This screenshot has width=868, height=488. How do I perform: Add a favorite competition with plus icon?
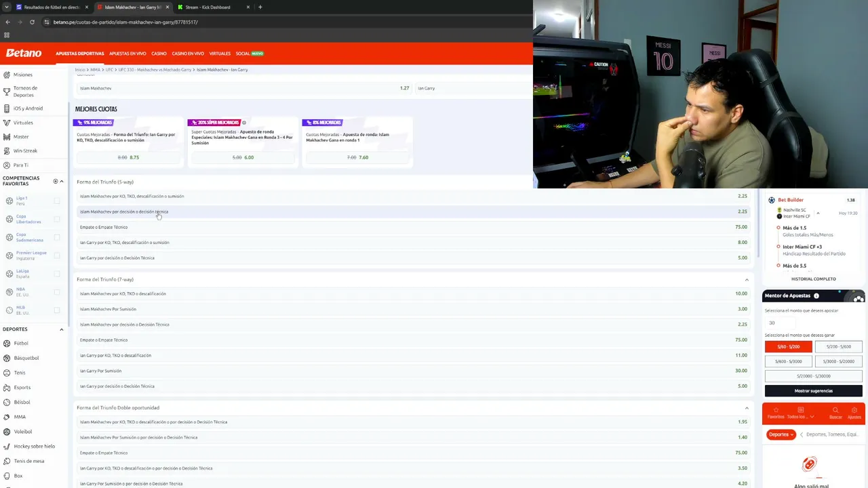[x=56, y=181]
